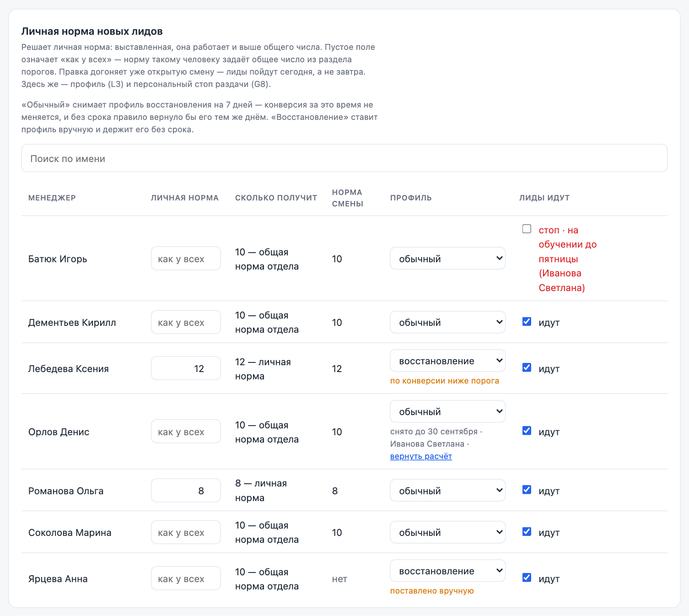Click the «Сколько получит» column header
Screen dimensions: 689x616
(x=276, y=198)
